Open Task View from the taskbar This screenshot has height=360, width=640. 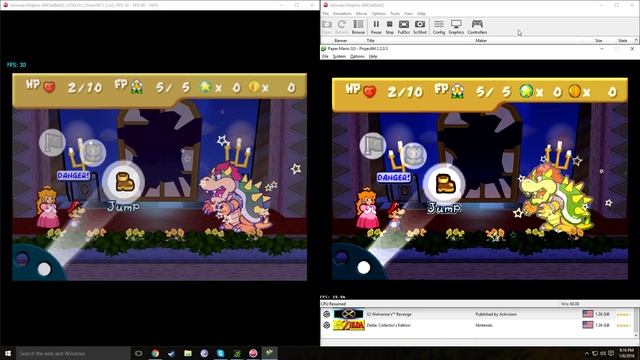[x=138, y=353]
